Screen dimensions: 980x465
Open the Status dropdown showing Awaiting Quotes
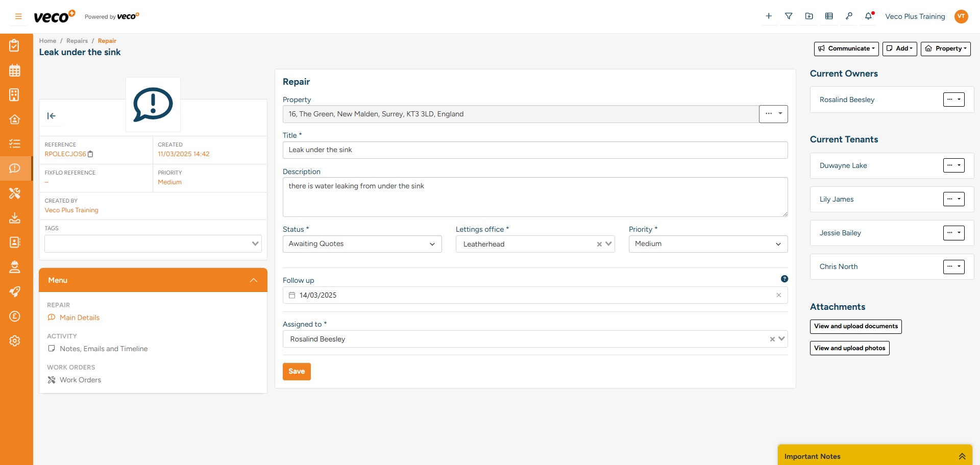(362, 244)
